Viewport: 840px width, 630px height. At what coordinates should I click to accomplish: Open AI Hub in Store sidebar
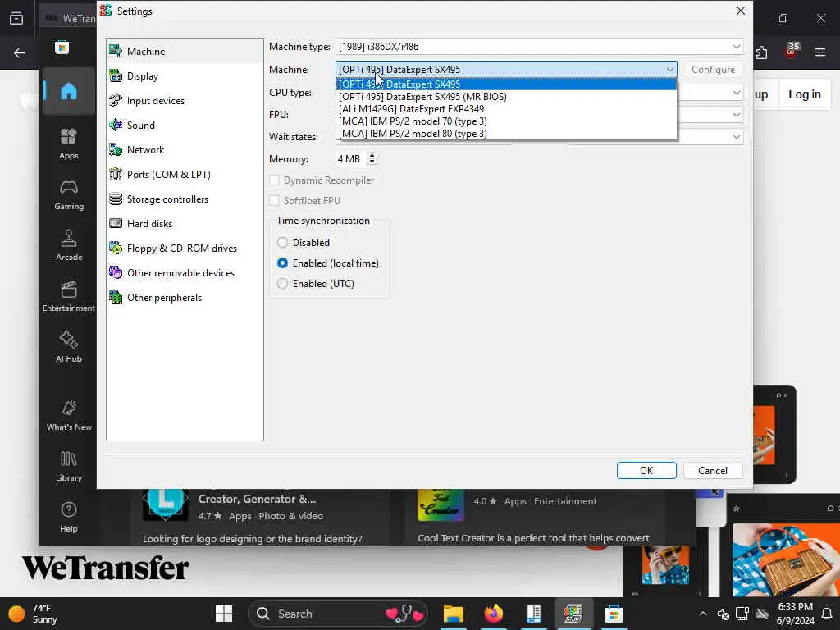(69, 347)
